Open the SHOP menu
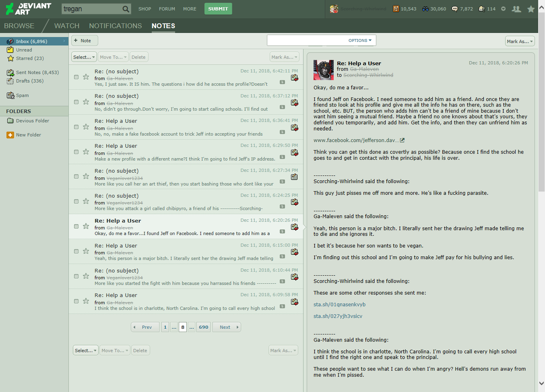The width and height of the screenshot is (545, 392). tap(145, 9)
